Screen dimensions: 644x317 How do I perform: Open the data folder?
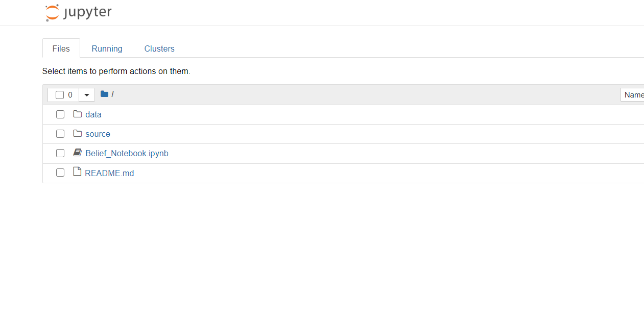coord(93,114)
